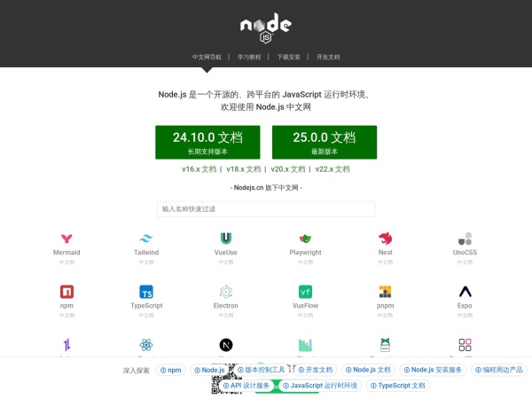Click the VueUse label text
Screen dimensions: 532x399
[x=226, y=253]
